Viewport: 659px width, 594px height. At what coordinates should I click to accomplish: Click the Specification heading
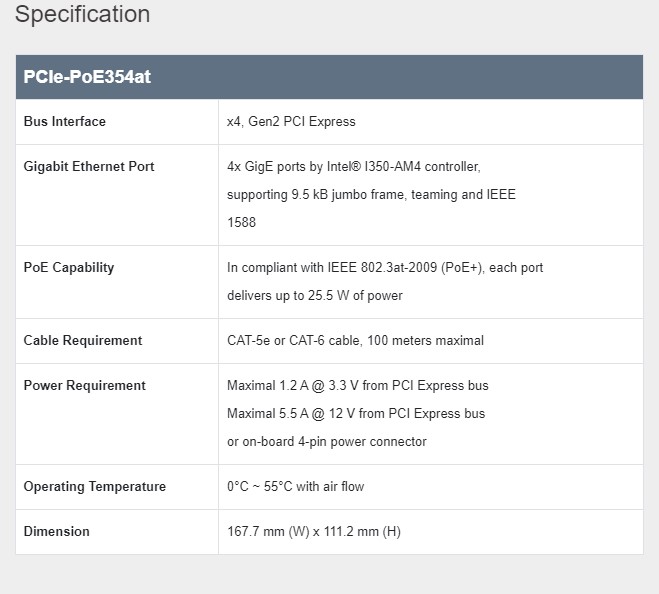click(83, 15)
